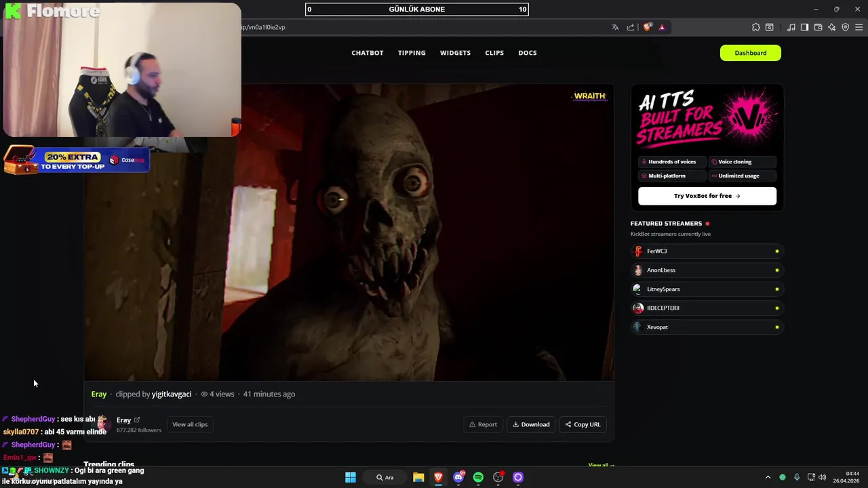Click the green Dashboard button
The image size is (868, 488).
pyautogui.click(x=751, y=53)
